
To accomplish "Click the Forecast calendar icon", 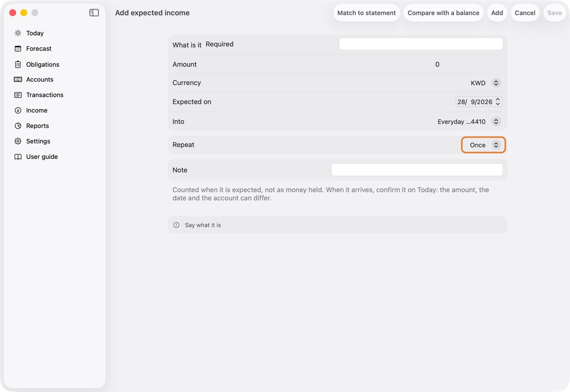I will pyautogui.click(x=18, y=49).
